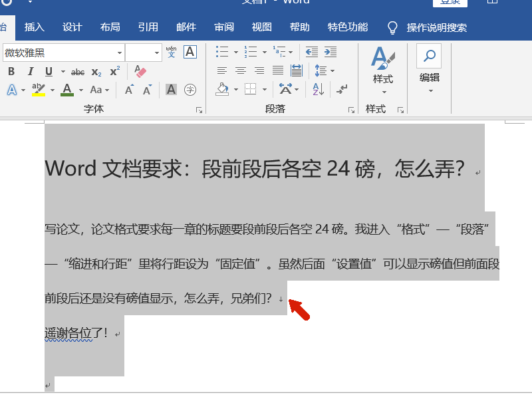Center align text
532x399 pixels.
click(241, 70)
